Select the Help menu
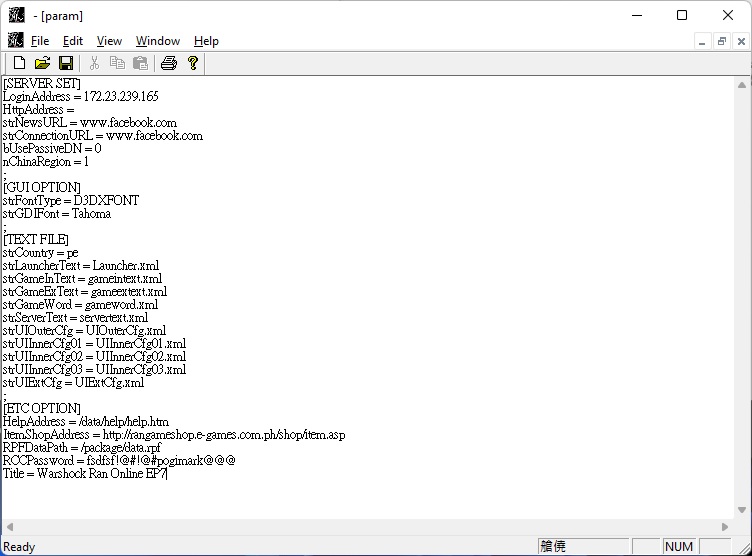 [206, 41]
